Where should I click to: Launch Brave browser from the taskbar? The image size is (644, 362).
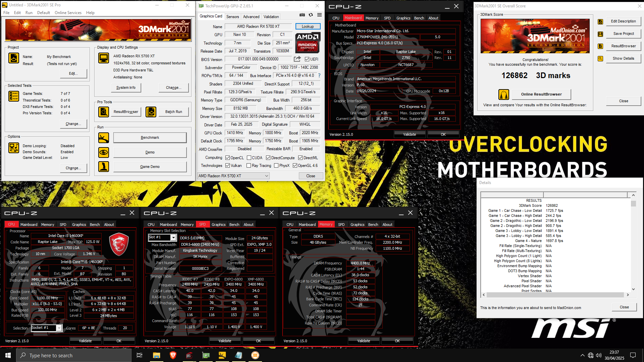(x=173, y=355)
